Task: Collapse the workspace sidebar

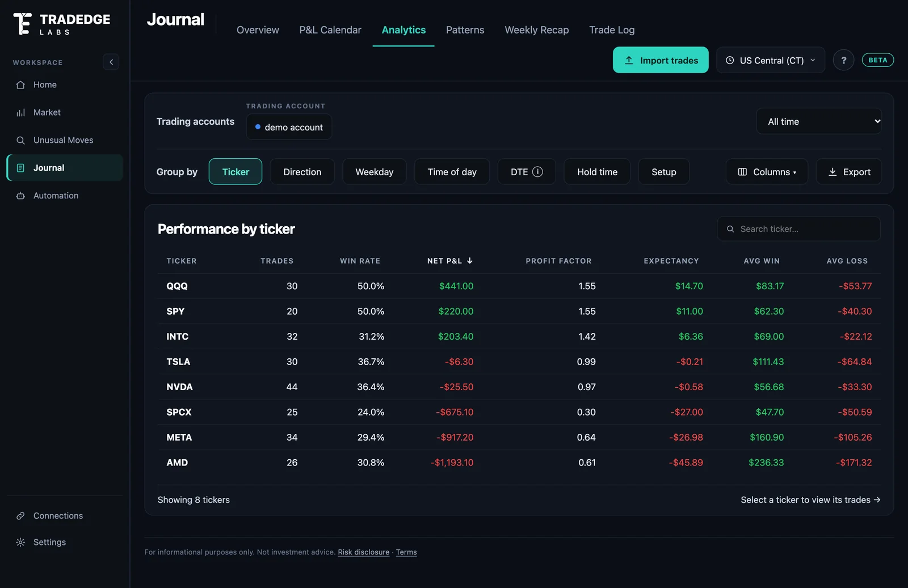Action: coord(111,62)
